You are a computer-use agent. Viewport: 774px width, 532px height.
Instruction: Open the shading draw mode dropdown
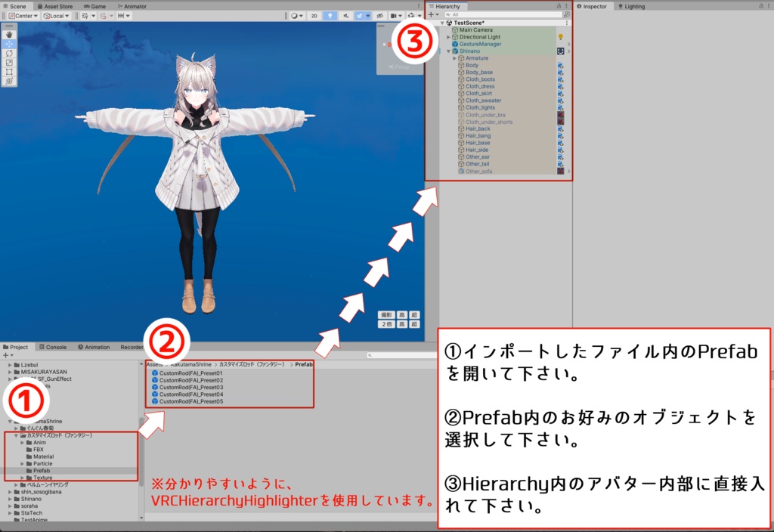tap(296, 16)
